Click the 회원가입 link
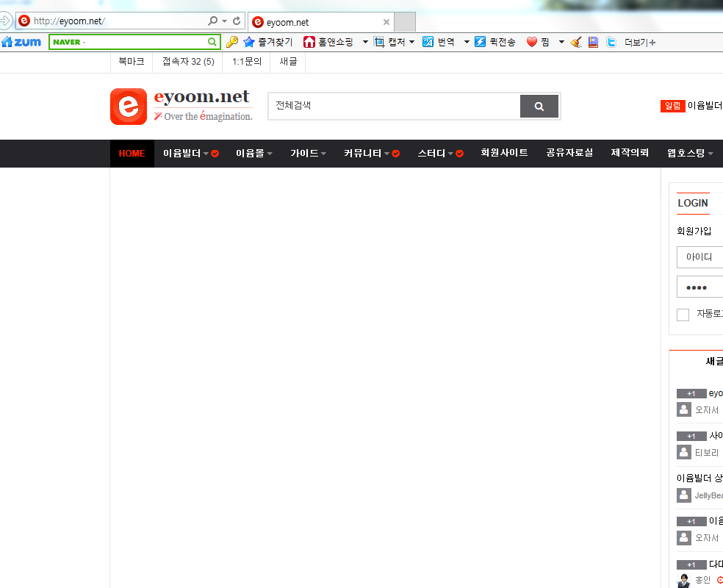Image resolution: width=723 pixels, height=588 pixels. coord(694,231)
